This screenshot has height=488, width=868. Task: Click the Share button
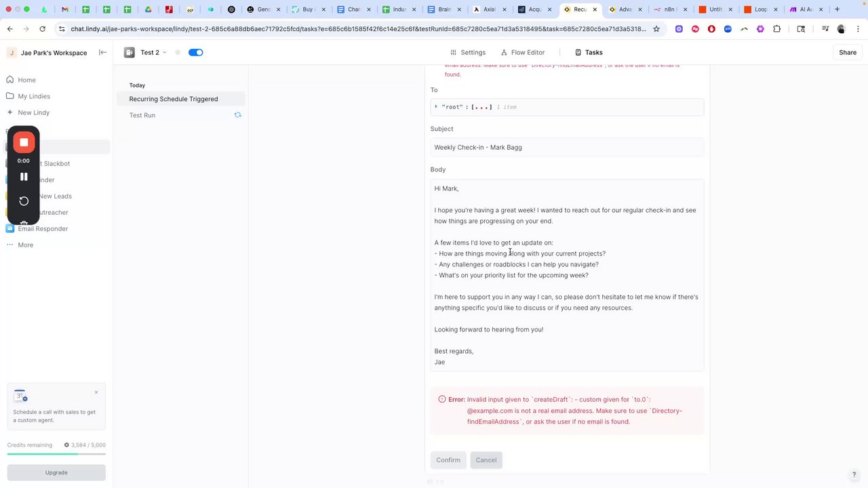point(848,52)
